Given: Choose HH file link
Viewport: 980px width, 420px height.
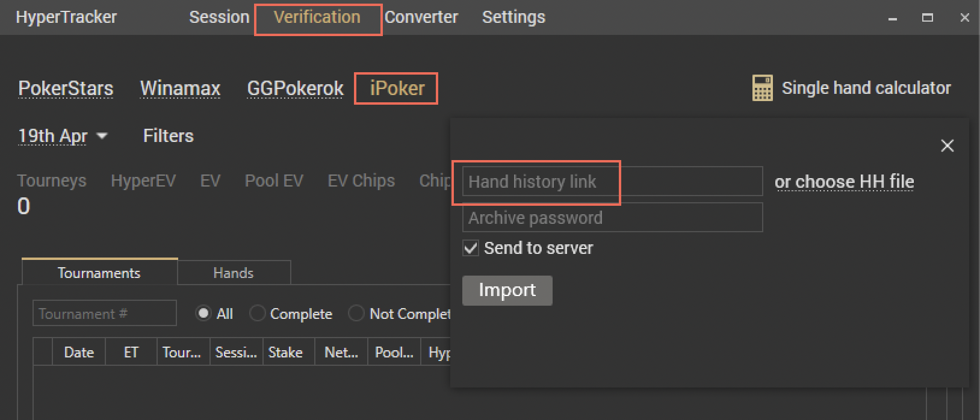Looking at the screenshot, I should coord(844,182).
